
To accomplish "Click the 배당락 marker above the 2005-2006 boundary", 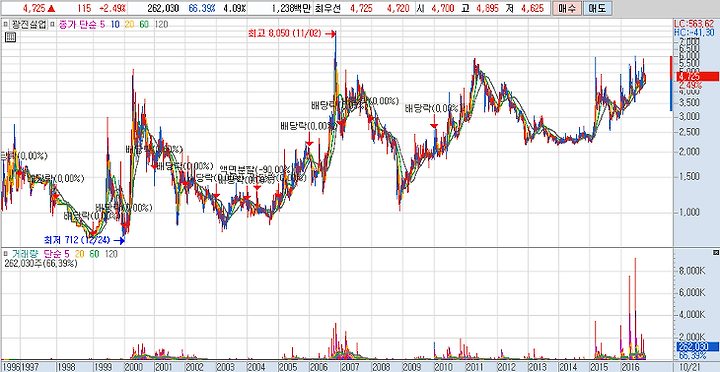I will pos(308,126).
